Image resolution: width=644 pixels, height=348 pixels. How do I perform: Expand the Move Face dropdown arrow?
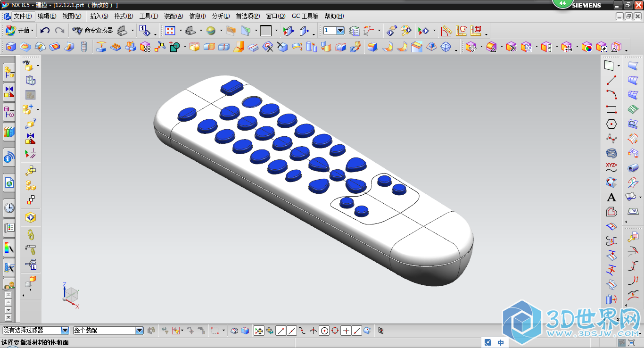[x=481, y=47]
